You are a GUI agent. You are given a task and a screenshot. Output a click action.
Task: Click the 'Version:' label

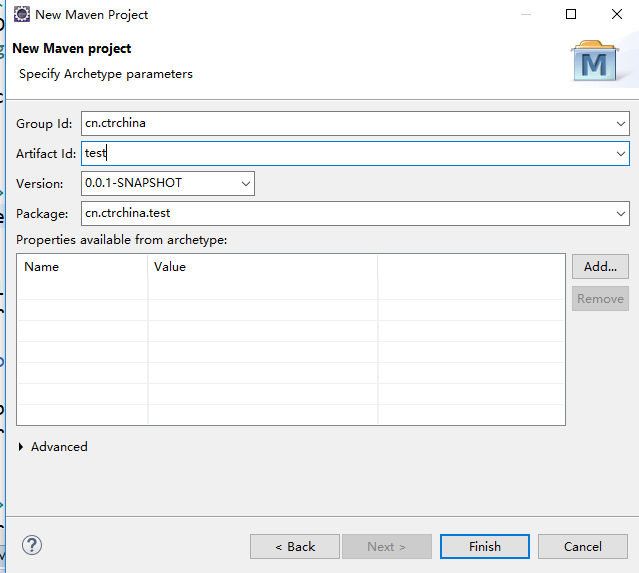[x=40, y=184]
